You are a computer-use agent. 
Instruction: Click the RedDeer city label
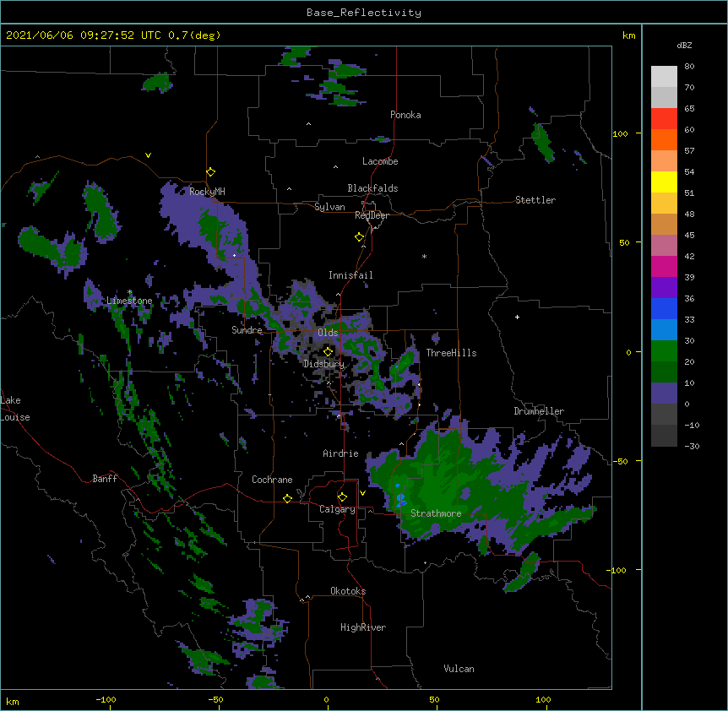point(372,215)
